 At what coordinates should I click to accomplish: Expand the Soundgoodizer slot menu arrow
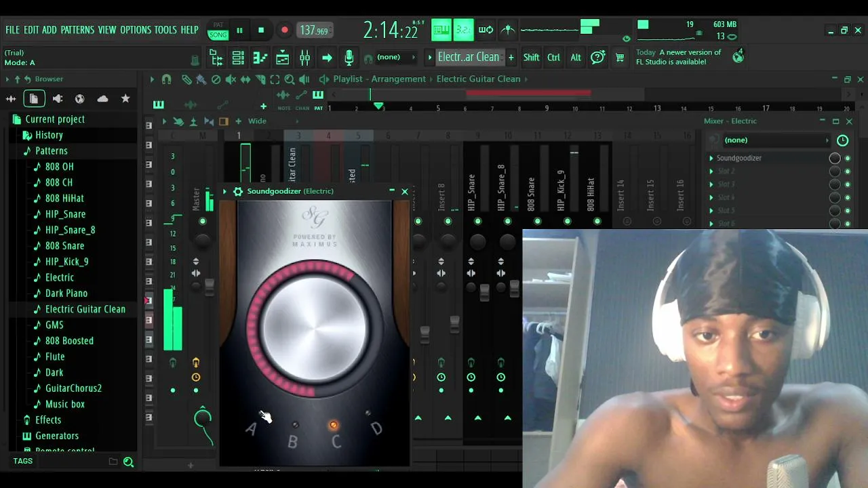coord(711,158)
